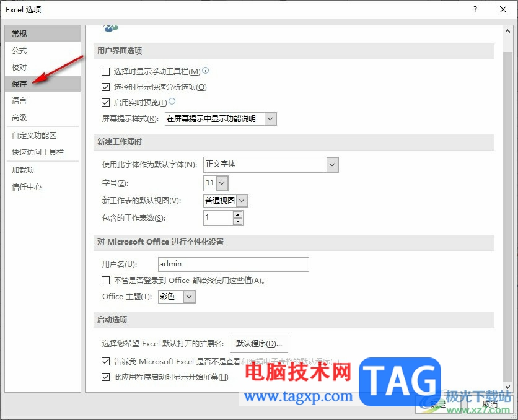Click the sheet count number field
Viewport: 518px width, 420px height.
click(218, 218)
